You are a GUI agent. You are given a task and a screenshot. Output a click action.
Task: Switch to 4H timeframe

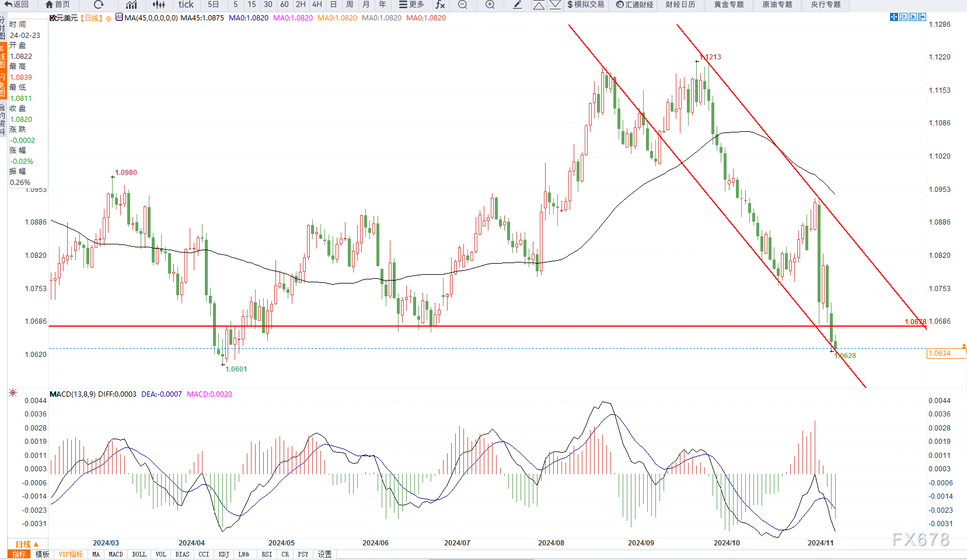pos(317,5)
